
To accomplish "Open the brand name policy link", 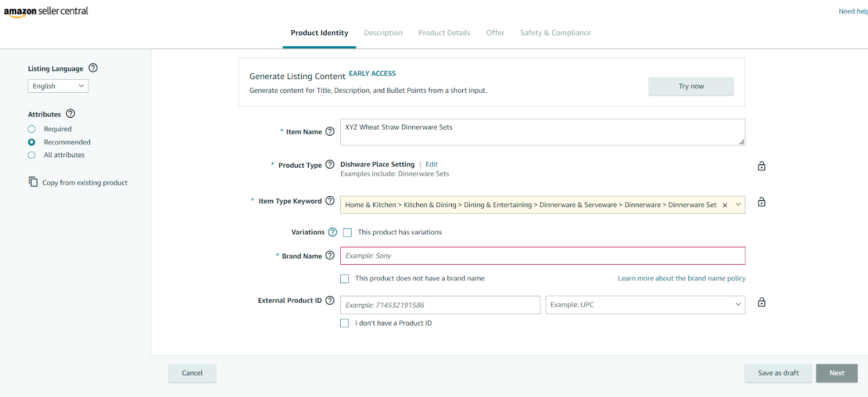I will (x=681, y=278).
